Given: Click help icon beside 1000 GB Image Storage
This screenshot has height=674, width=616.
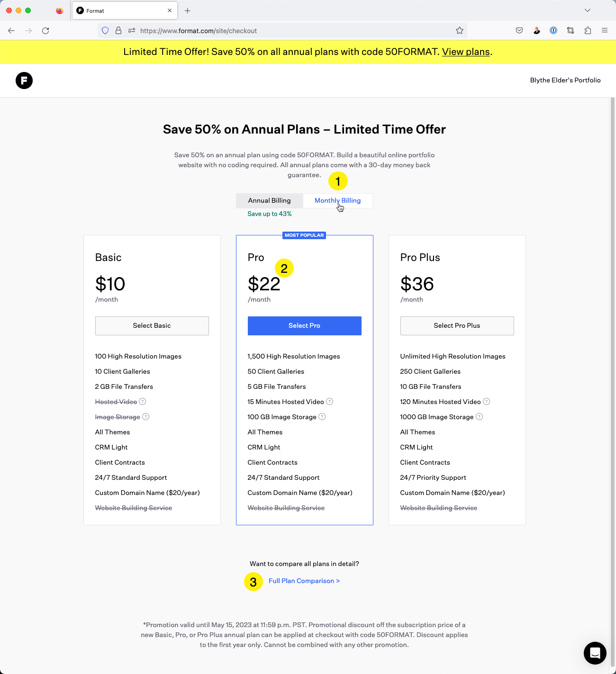Looking at the screenshot, I should point(479,417).
